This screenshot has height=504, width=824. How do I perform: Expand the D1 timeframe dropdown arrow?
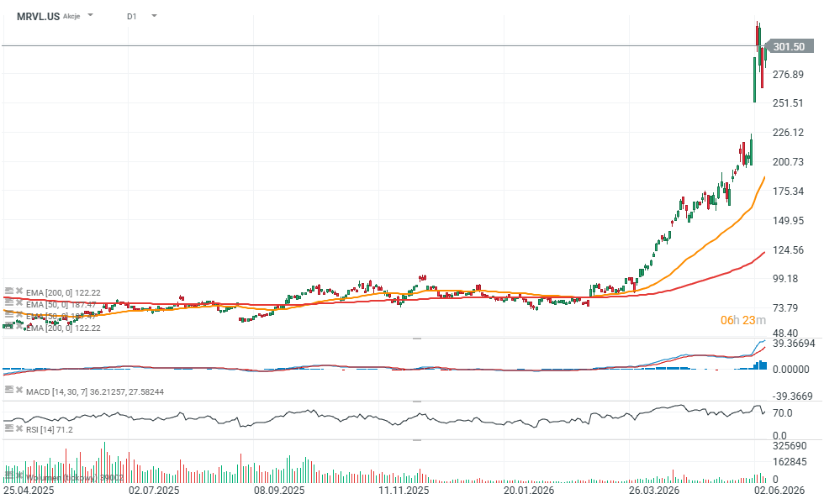[154, 16]
